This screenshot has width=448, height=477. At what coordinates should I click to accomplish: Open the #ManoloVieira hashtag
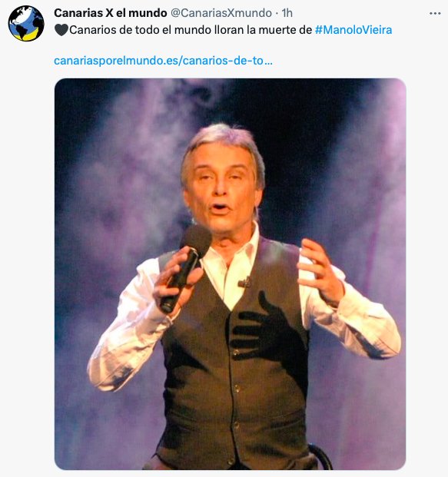coord(353,30)
